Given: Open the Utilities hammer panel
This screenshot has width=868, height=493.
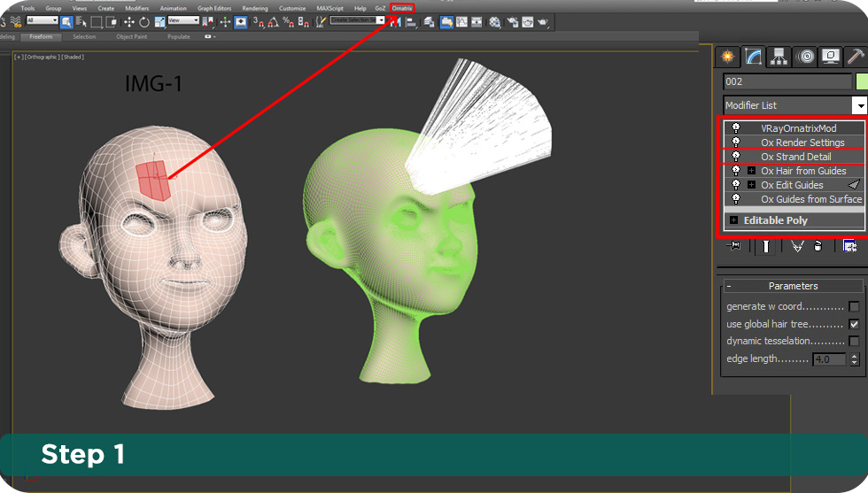Looking at the screenshot, I should tap(856, 57).
